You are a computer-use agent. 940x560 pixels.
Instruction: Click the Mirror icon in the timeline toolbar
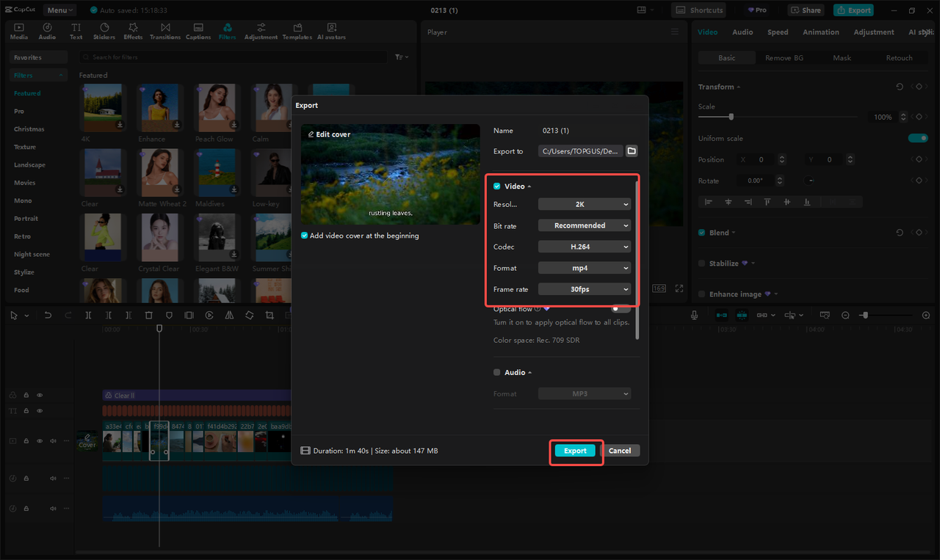coord(230,315)
